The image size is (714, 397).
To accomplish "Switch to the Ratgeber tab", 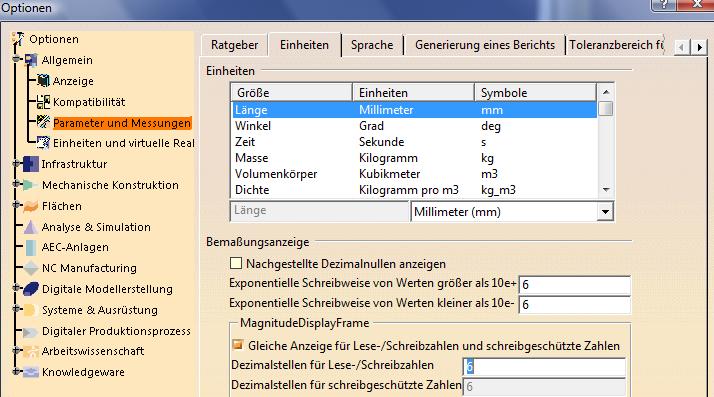I will 235,45.
